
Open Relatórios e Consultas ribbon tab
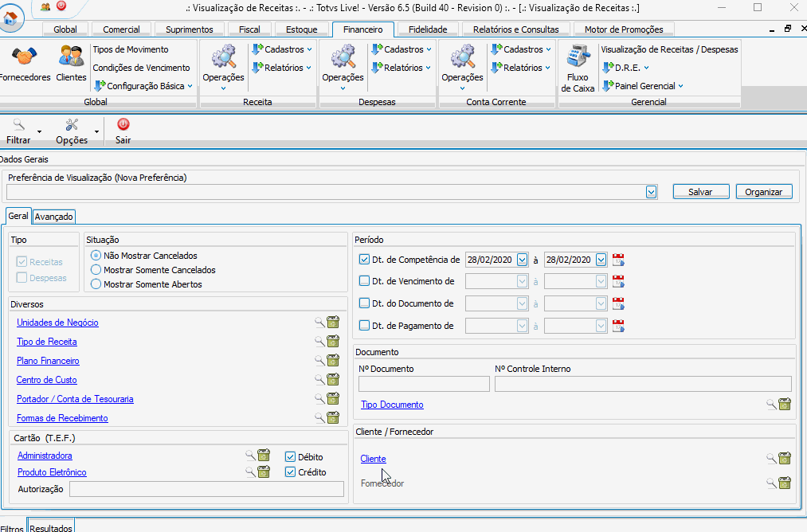pos(515,29)
